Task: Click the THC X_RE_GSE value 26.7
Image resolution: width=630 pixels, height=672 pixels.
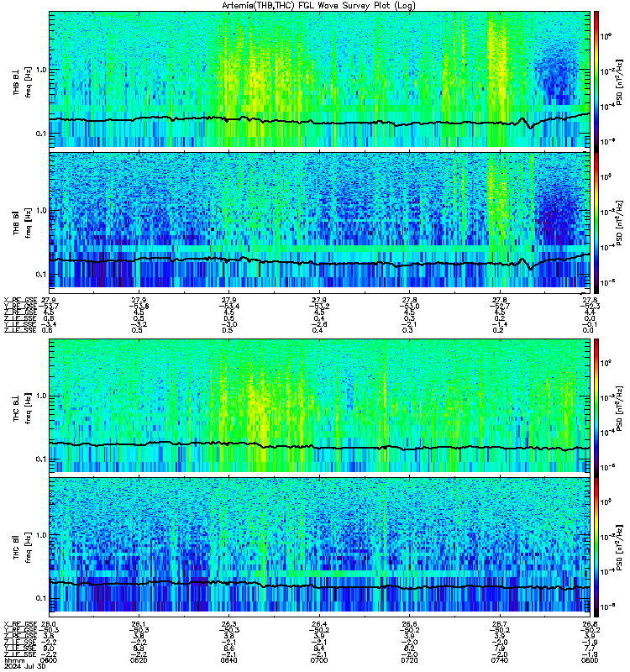Action: tap(500, 624)
